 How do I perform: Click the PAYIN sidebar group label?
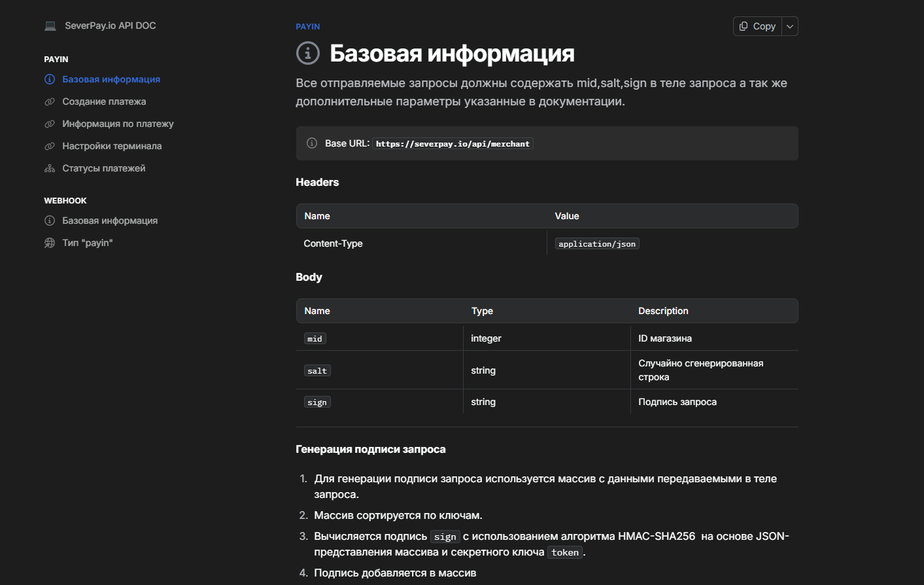[56, 60]
